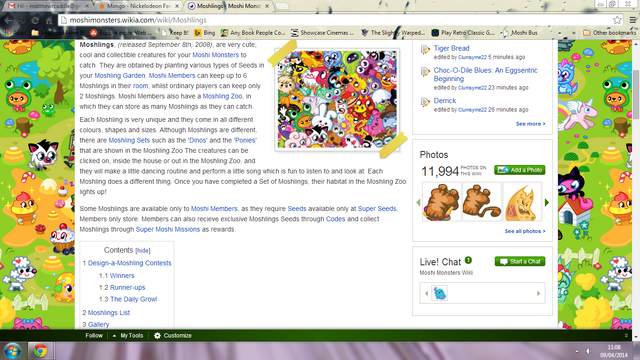The height and width of the screenshot is (360, 640).
Task: Open the Tiger Bread recent edit
Action: [x=451, y=48]
